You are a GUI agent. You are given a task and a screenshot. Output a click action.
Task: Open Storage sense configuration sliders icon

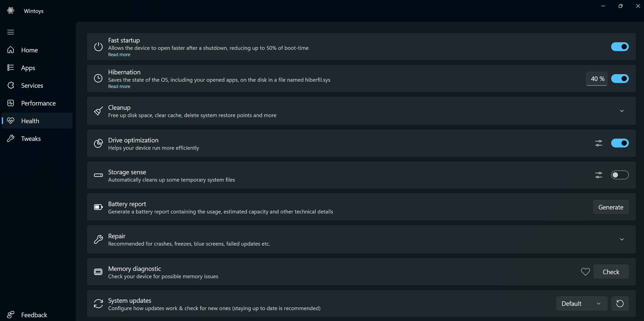(599, 175)
